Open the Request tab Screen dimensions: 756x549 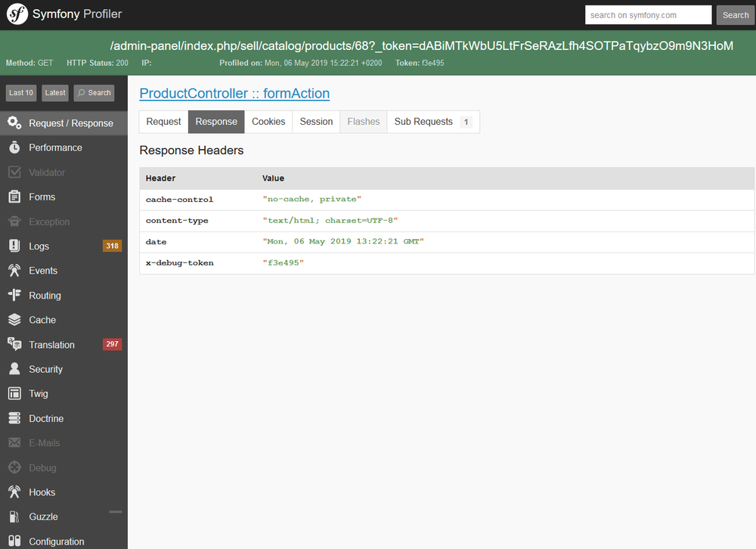click(x=163, y=122)
